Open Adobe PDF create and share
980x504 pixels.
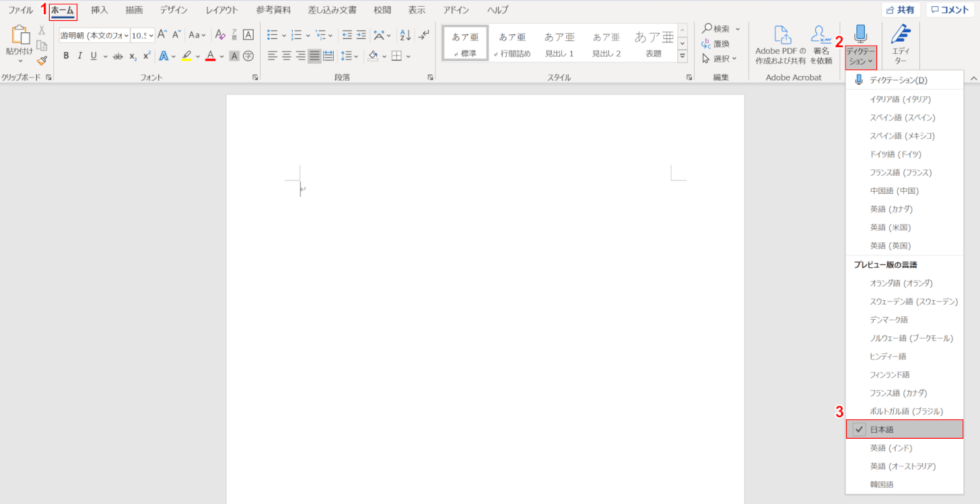[x=780, y=45]
